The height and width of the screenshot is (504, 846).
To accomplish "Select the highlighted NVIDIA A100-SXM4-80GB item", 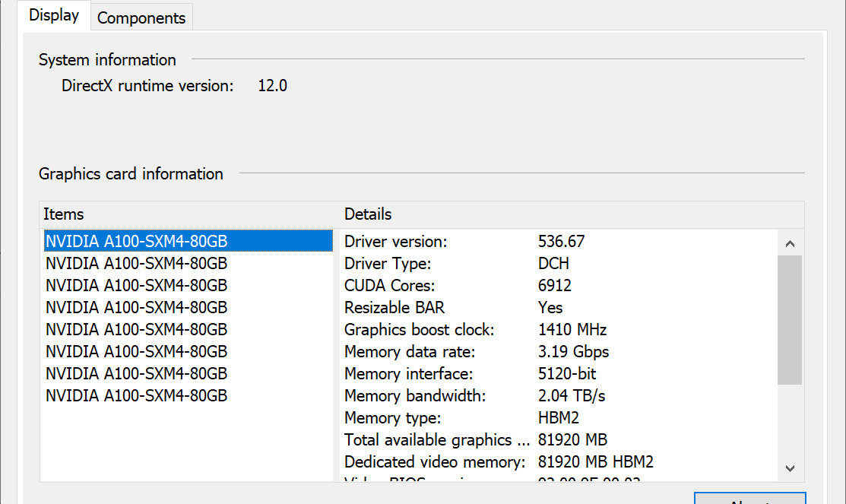I will pyautogui.click(x=189, y=241).
